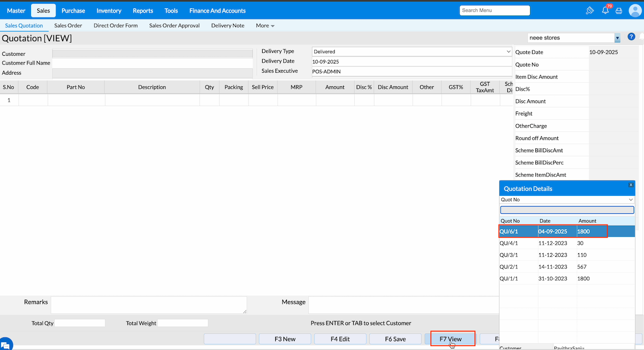Focus the Quotation Details search box
This screenshot has height=350, width=644.
click(x=567, y=210)
